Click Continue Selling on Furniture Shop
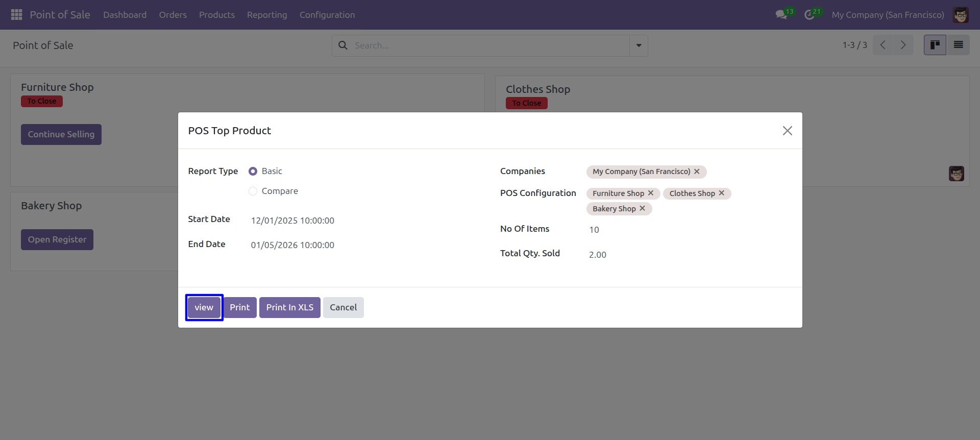The image size is (980, 440). [x=61, y=134]
